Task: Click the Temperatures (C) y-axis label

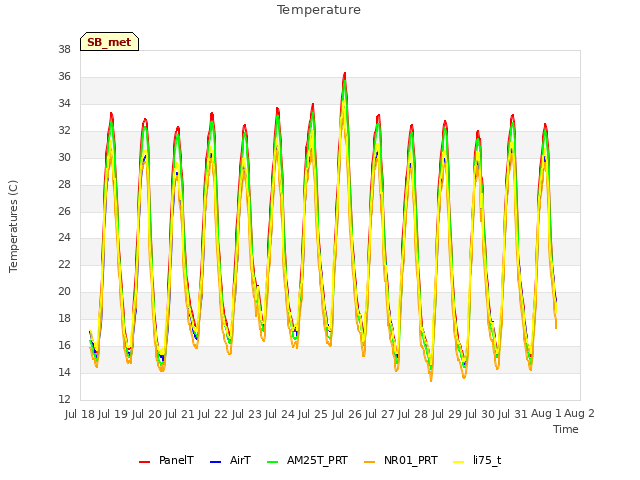Action: point(13,226)
